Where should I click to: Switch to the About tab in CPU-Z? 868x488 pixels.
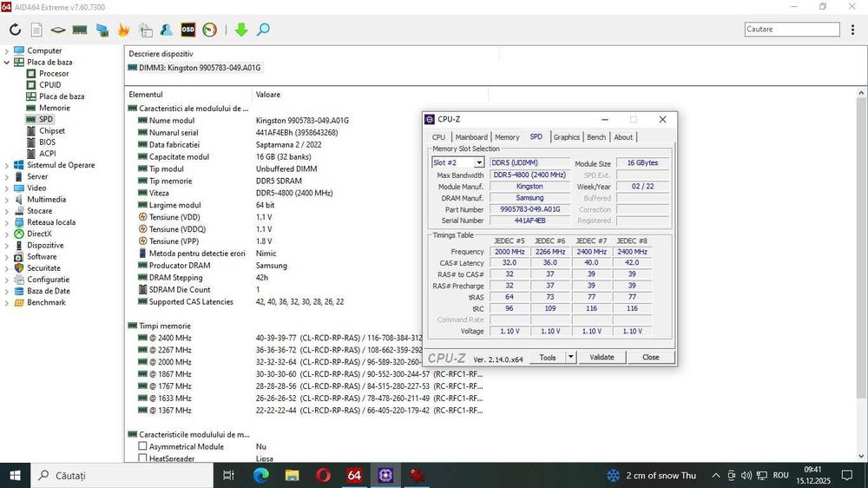tap(622, 137)
